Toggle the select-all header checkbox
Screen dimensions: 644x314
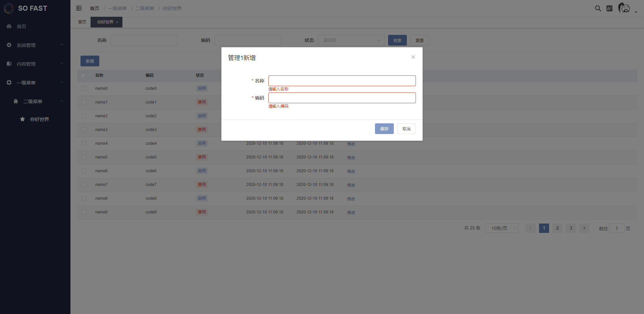(83, 75)
